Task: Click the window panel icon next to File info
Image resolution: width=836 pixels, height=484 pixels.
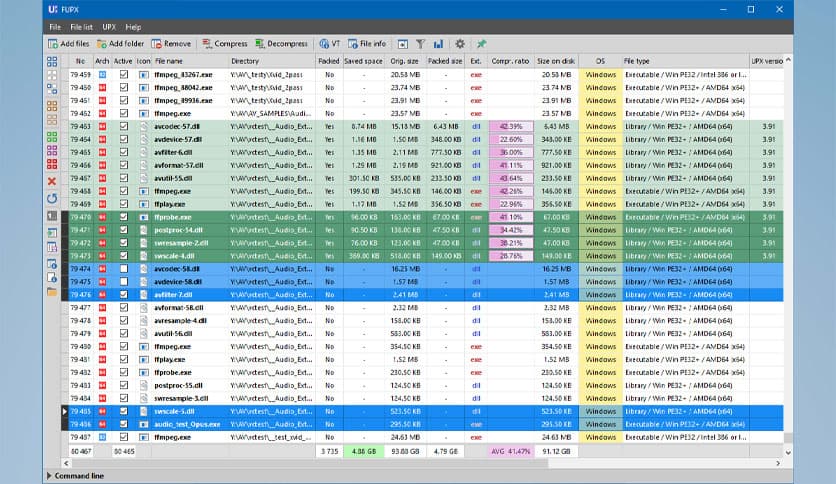Action: [403, 44]
